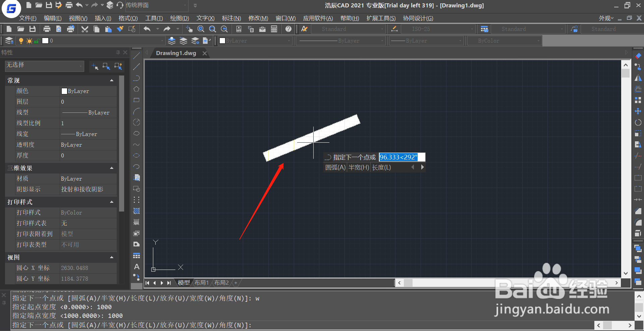The width and height of the screenshot is (644, 331).
Task: Select the Polyline draw tool
Action: 137,78
